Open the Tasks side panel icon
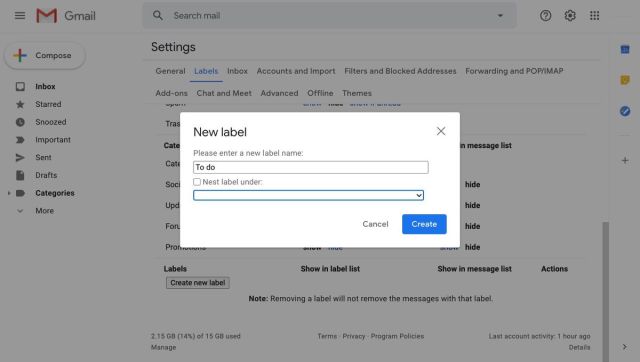640x362 pixels. click(x=624, y=111)
